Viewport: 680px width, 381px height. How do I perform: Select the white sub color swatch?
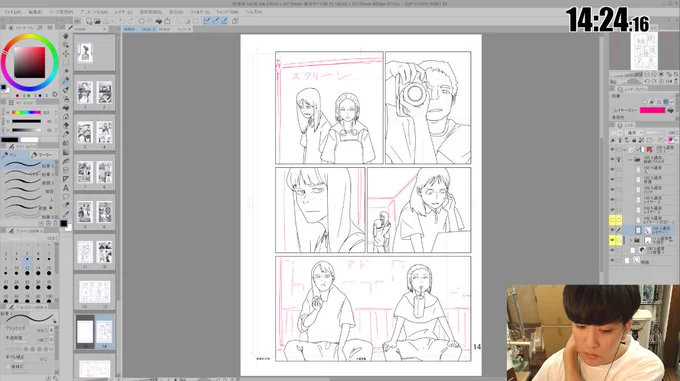pyautogui.click(x=29, y=140)
